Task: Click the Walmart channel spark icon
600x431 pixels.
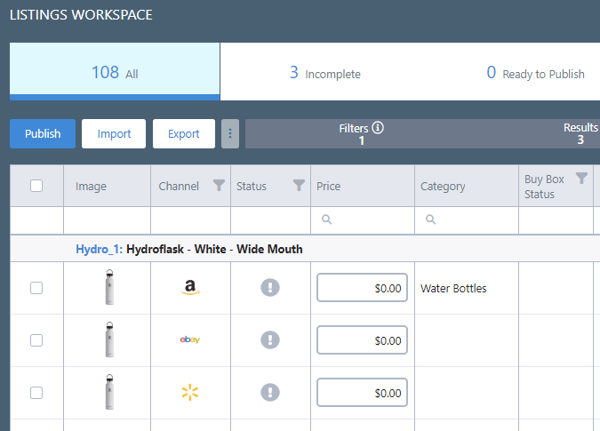Action: coord(190,392)
